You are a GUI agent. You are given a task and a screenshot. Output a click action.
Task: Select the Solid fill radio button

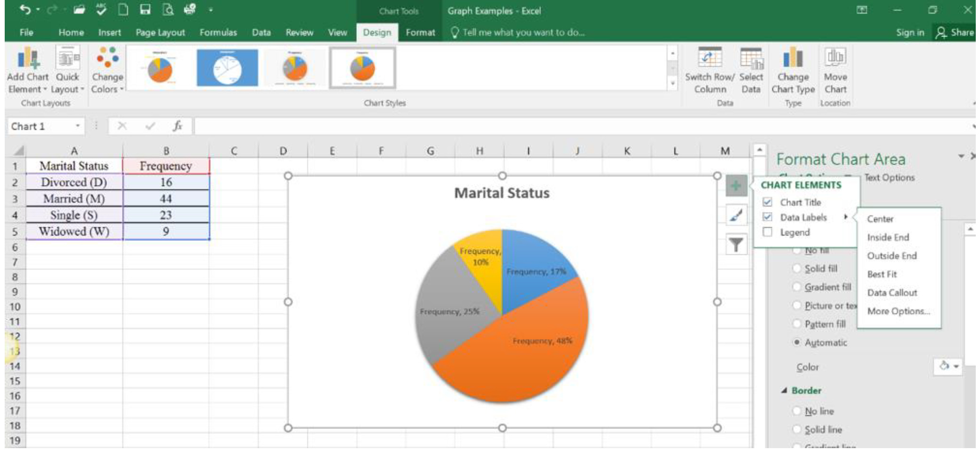point(796,268)
